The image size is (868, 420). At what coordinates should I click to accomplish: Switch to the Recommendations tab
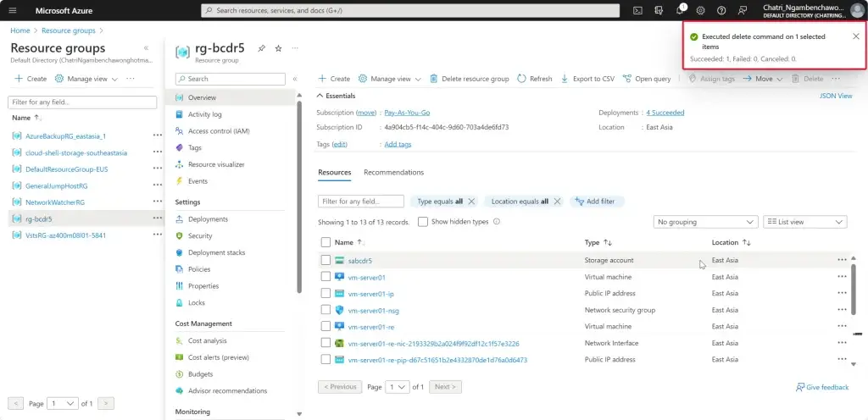point(393,173)
